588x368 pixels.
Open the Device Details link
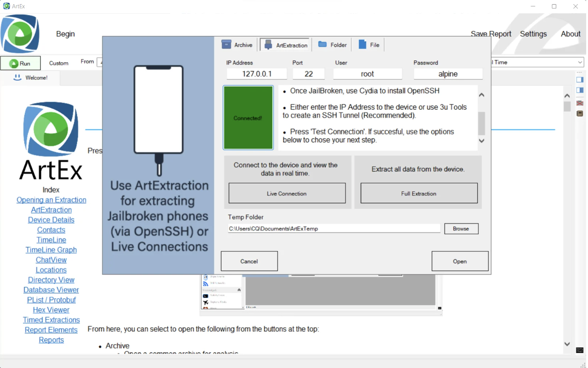click(51, 220)
